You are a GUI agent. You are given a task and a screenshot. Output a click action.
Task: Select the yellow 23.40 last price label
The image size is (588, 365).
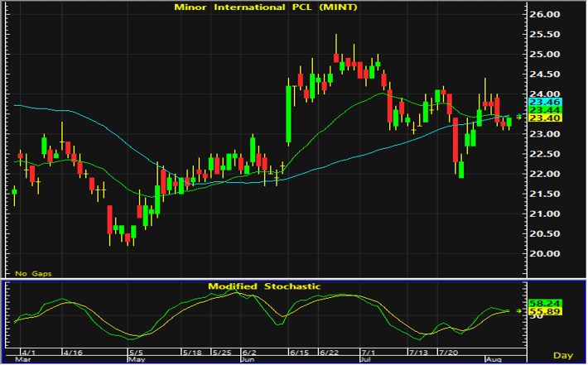(545, 118)
